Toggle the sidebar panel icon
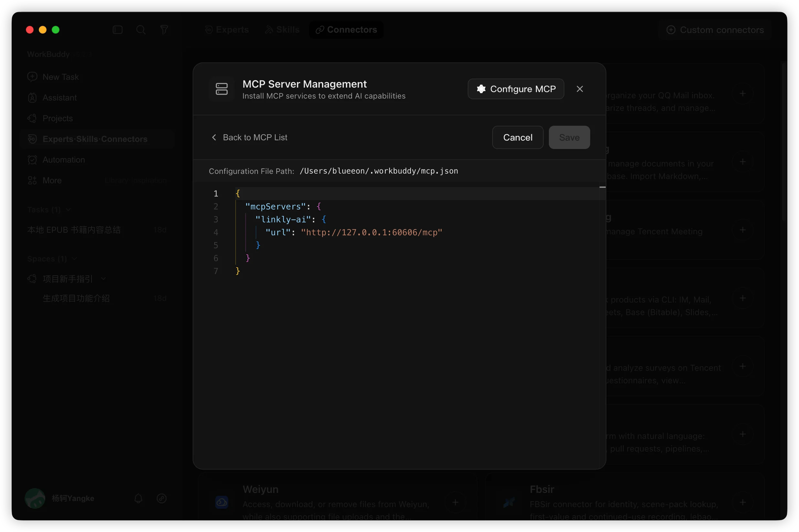 [x=117, y=30]
